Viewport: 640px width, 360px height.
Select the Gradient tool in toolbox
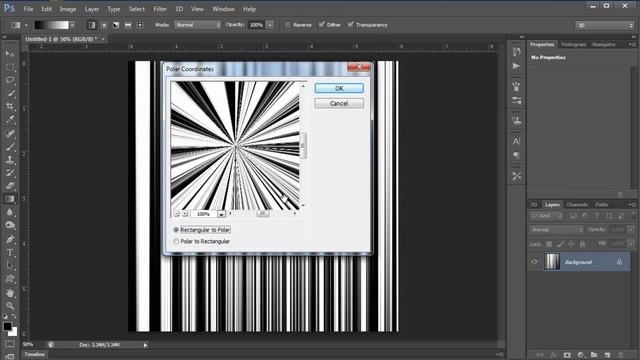pyautogui.click(x=10, y=199)
